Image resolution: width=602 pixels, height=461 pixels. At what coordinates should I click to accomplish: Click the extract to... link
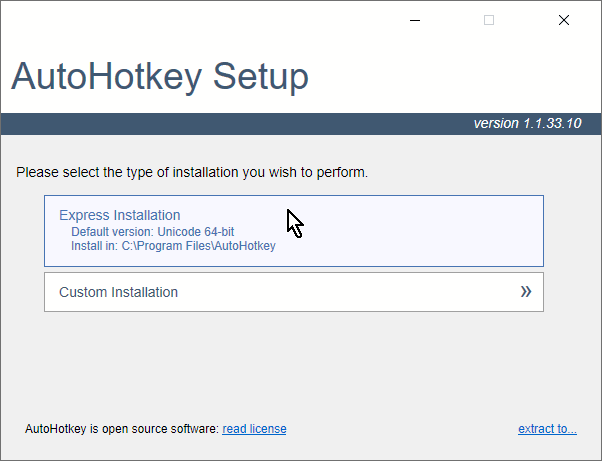[547, 429]
